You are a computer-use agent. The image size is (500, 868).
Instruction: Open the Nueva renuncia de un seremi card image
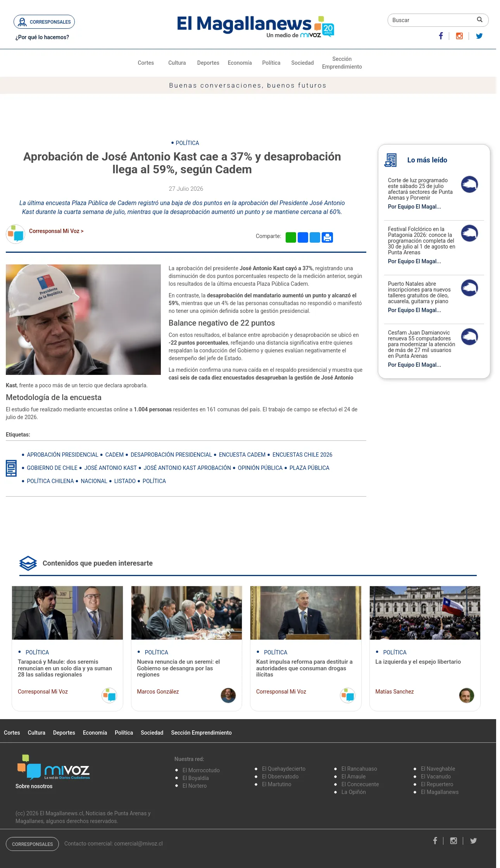click(186, 613)
